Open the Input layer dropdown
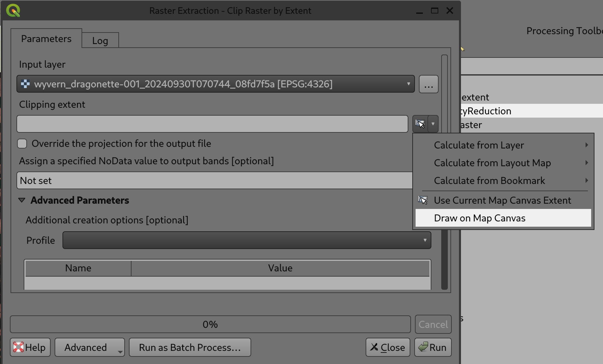 coord(408,84)
